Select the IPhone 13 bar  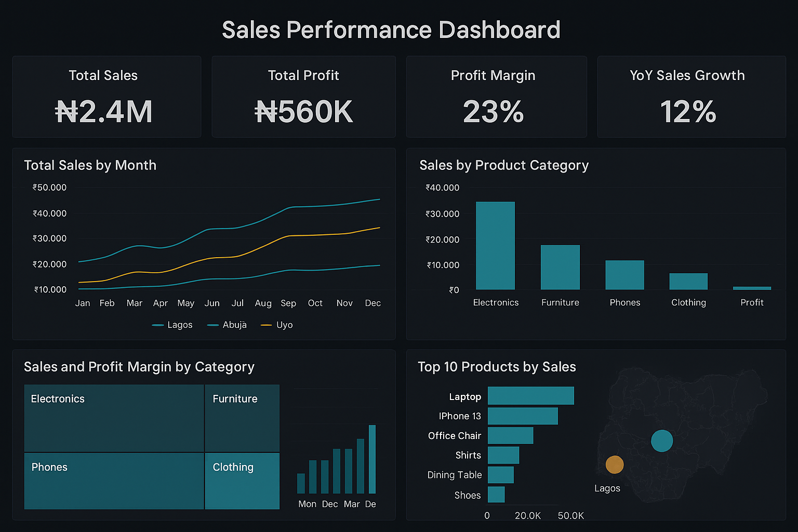coord(523,416)
